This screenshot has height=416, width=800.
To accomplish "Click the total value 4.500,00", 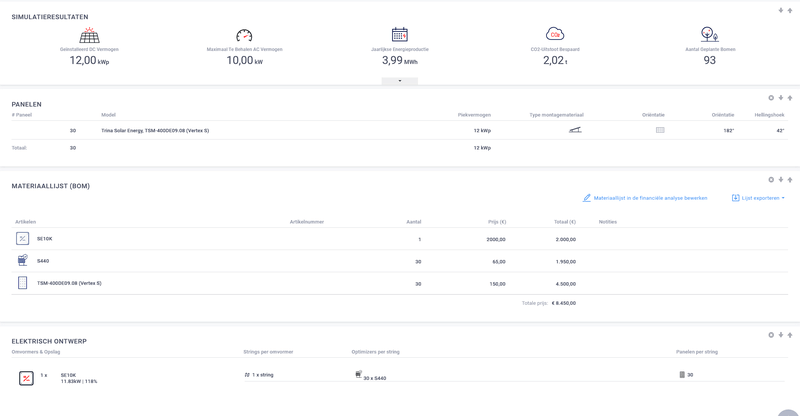I will coord(566,284).
